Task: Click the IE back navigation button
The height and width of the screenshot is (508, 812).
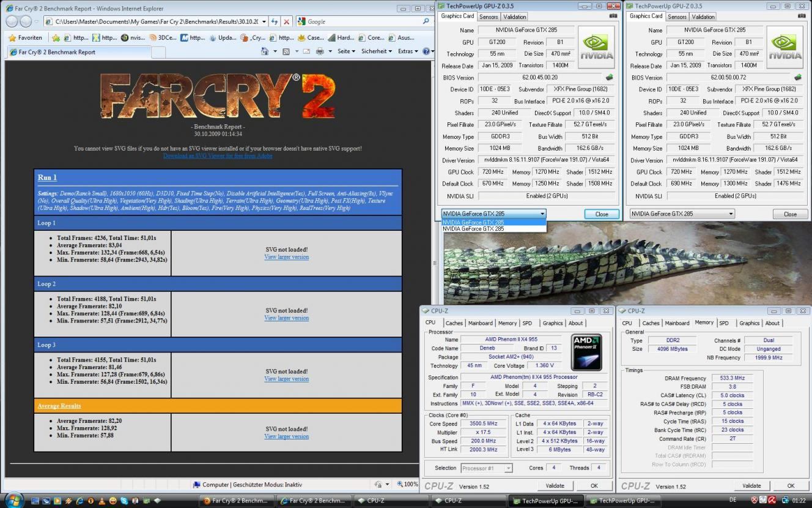Action: coord(11,21)
